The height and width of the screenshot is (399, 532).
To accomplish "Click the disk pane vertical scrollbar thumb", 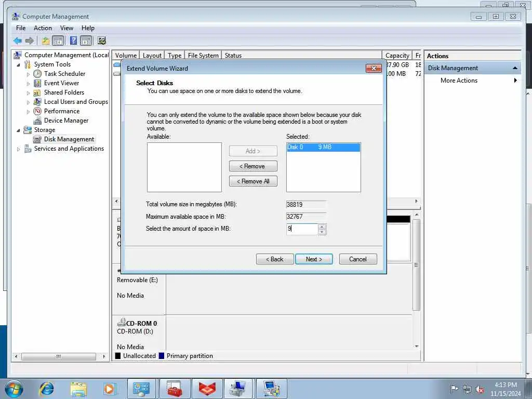I will coord(416,264).
